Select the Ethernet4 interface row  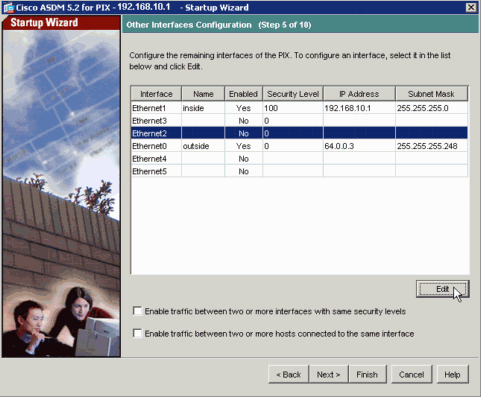[299, 159]
